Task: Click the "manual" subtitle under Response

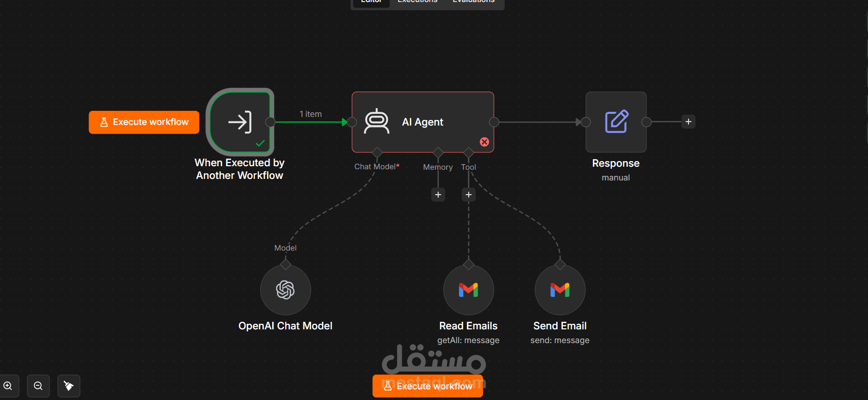Action: (616, 178)
